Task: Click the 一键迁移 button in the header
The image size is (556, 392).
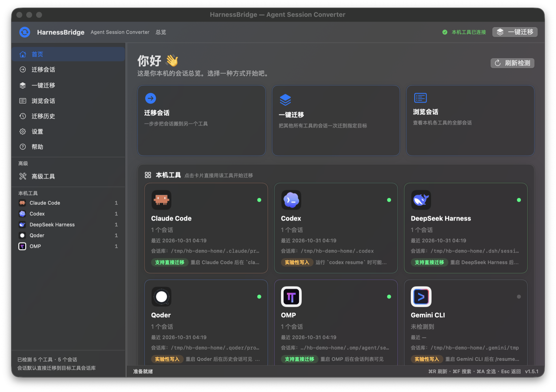Action: pos(515,32)
